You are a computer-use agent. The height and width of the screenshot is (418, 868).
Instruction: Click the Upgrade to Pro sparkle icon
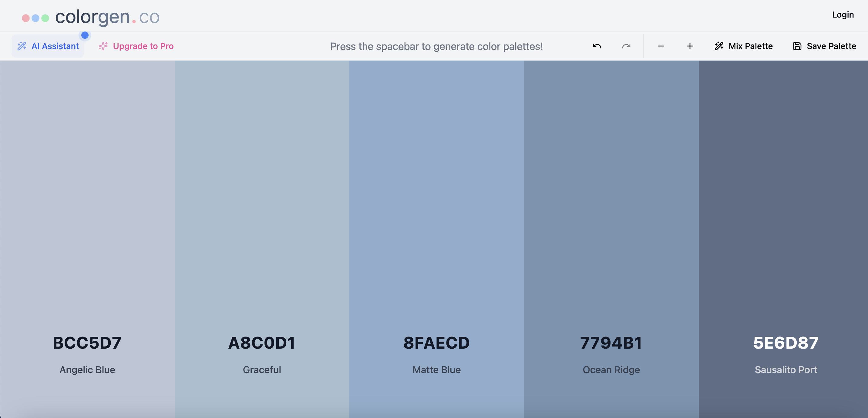(x=103, y=46)
